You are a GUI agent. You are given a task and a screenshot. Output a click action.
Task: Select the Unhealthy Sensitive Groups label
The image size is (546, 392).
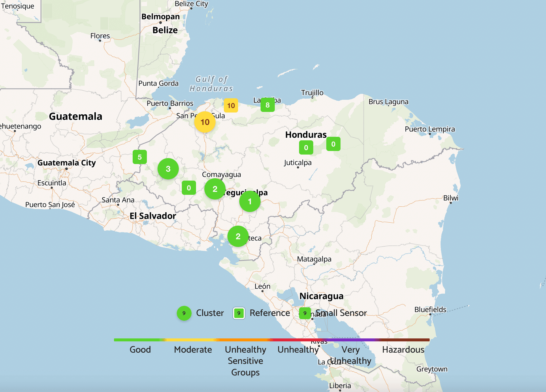(245, 361)
